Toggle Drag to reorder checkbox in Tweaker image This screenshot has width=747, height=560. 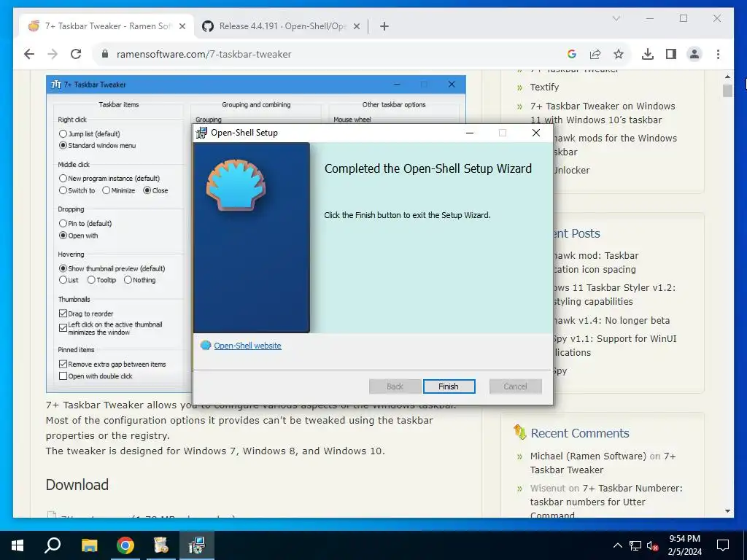coord(63,314)
